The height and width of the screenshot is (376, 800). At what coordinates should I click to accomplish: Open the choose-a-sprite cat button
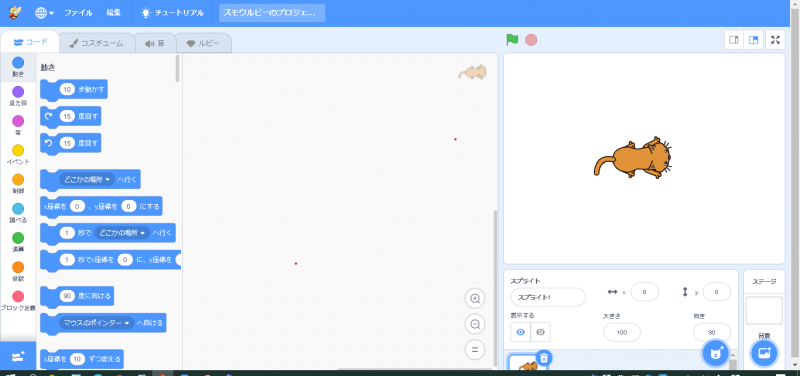[x=716, y=353]
